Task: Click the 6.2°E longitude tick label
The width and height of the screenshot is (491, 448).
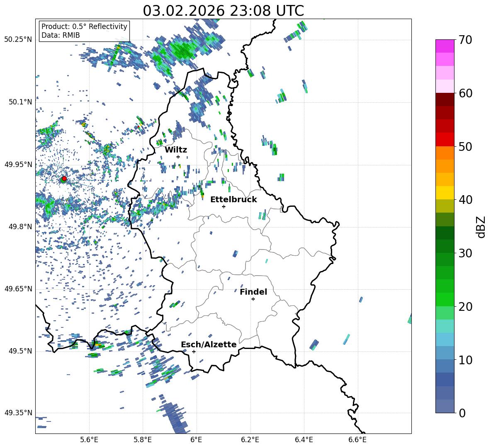Action: click(250, 440)
